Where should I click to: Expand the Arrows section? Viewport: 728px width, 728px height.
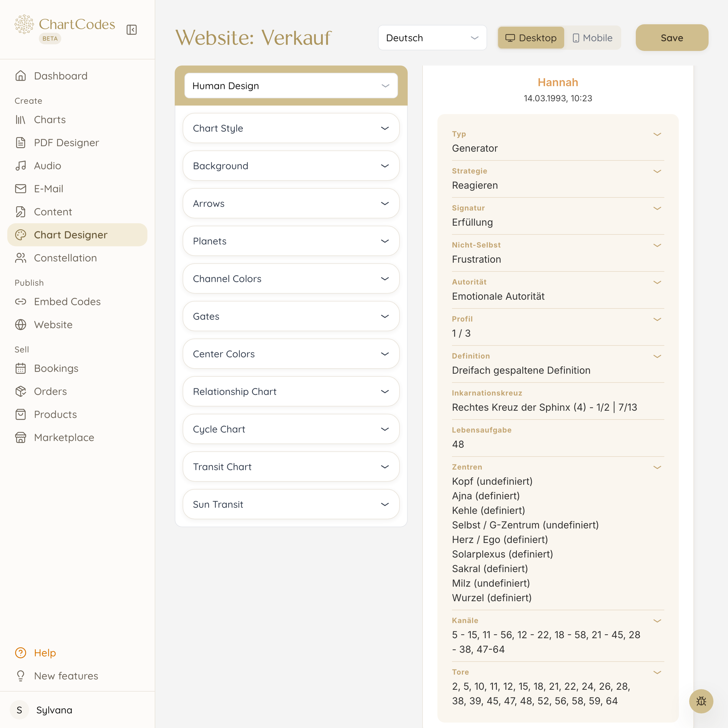291,204
